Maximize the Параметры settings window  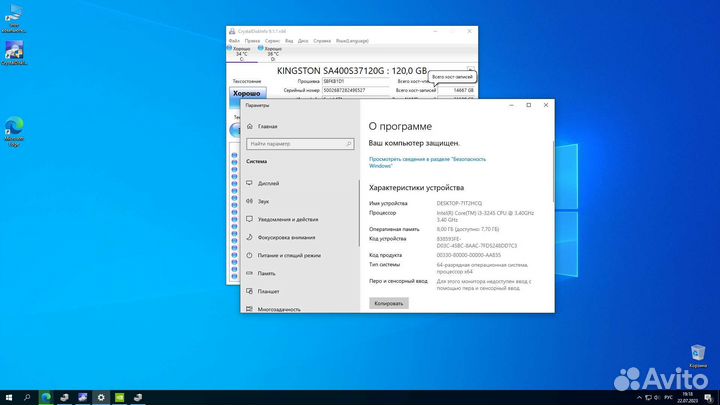point(529,105)
